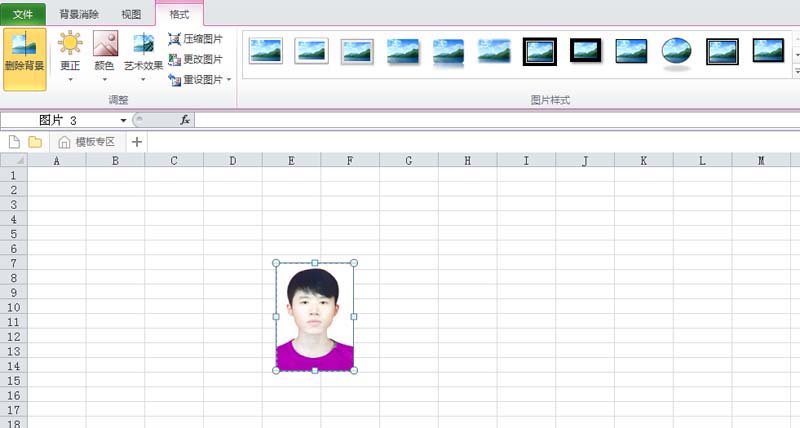
Task: Apply the second picture style thumbnail
Action: pos(311,51)
